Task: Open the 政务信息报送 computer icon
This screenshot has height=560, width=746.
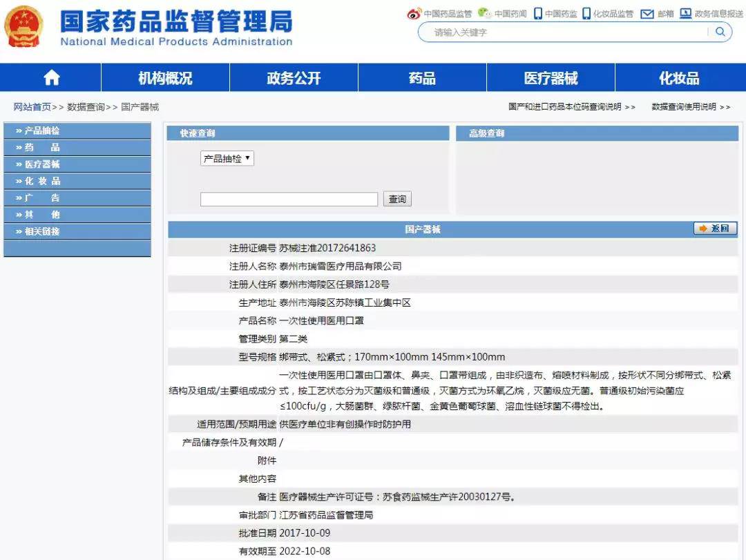Action: [x=686, y=13]
